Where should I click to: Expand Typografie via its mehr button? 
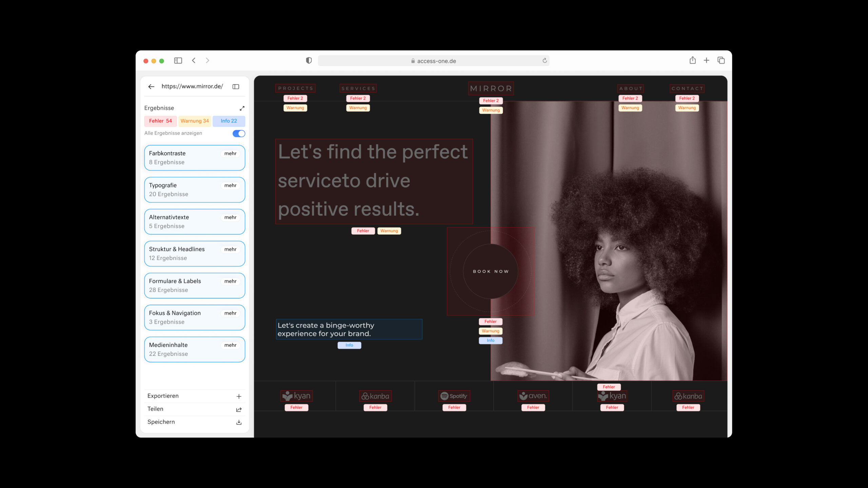[230, 185]
